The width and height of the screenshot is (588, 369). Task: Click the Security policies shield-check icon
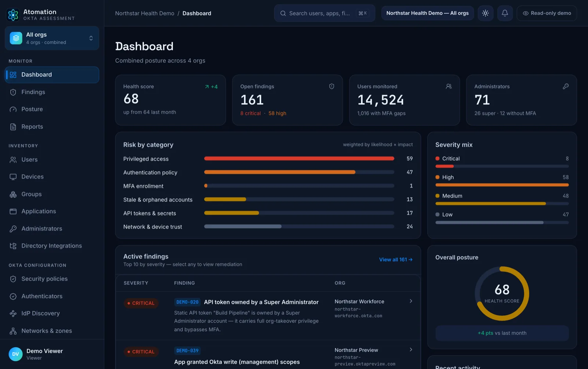tap(13, 279)
